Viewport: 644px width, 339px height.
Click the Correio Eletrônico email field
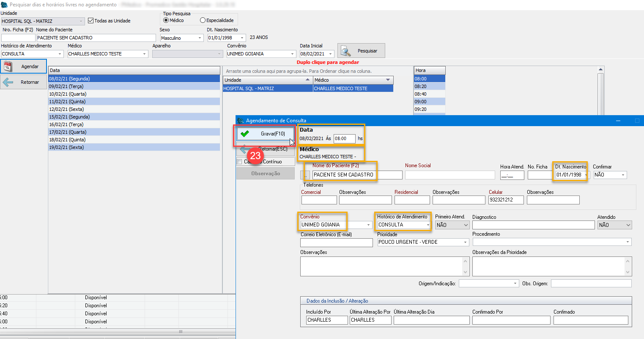point(336,243)
